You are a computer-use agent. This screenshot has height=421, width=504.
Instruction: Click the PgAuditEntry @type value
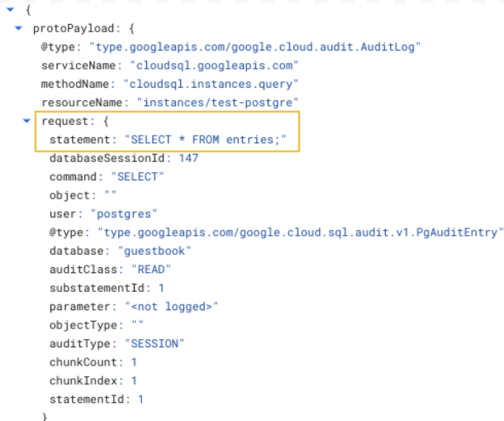[300, 232]
